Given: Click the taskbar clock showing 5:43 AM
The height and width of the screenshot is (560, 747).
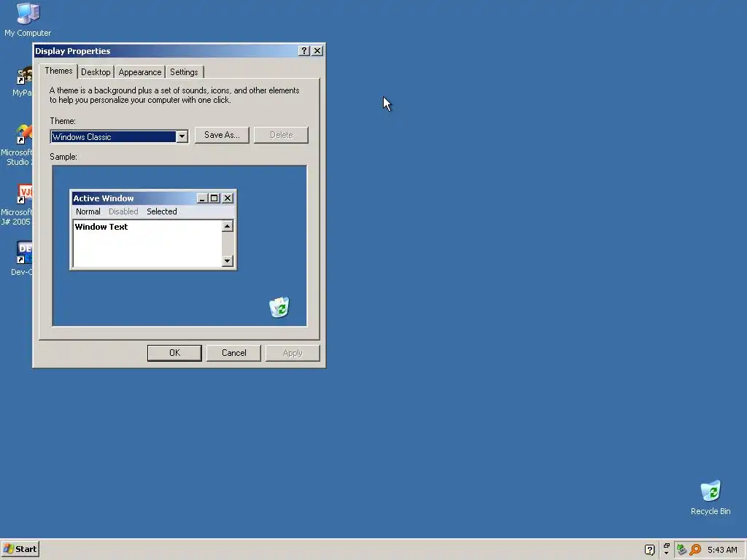Looking at the screenshot, I should tap(721, 550).
